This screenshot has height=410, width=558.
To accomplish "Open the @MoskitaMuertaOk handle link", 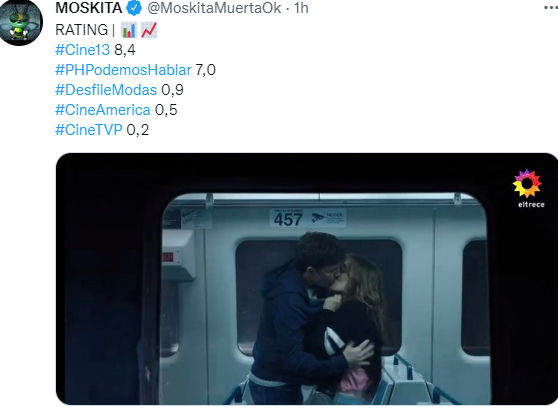I will [x=214, y=8].
